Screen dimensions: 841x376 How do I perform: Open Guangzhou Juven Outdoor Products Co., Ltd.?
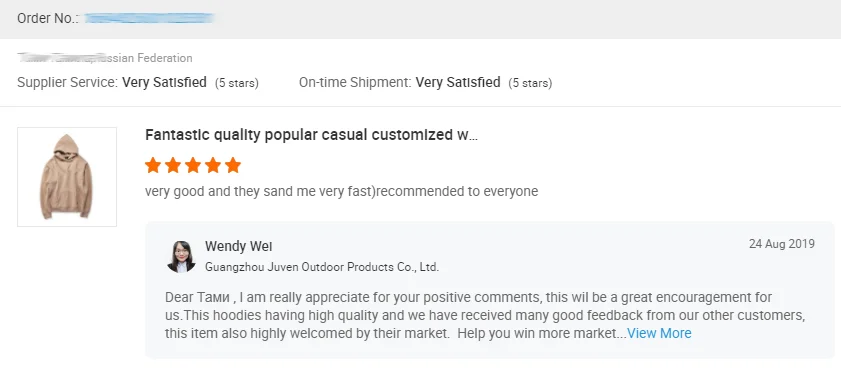322,267
